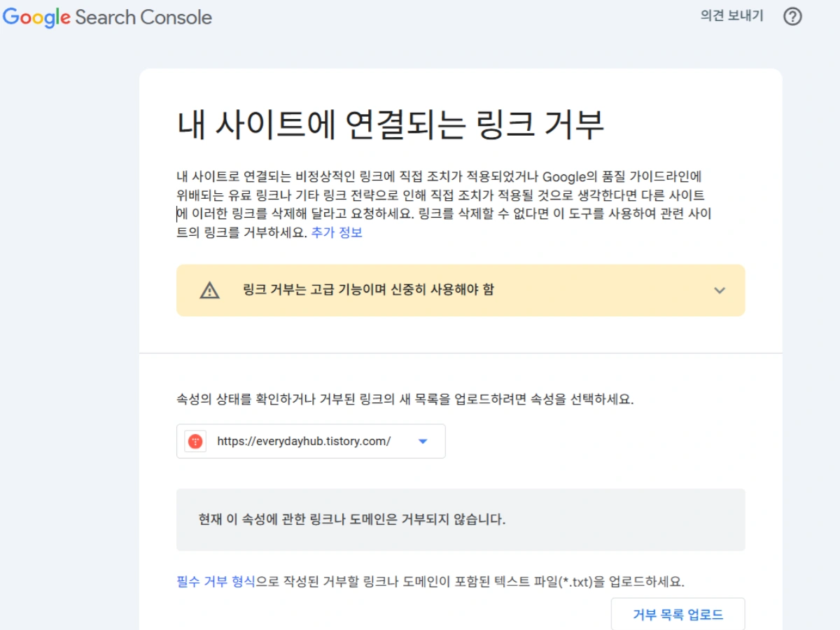Open the 필수 거부 형식 link
840x630 pixels.
[216, 582]
